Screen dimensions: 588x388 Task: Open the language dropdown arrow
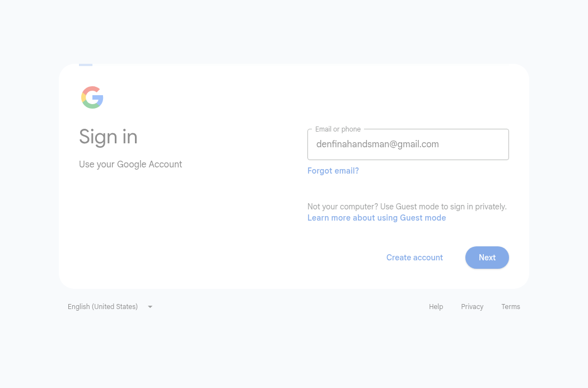[x=150, y=307]
